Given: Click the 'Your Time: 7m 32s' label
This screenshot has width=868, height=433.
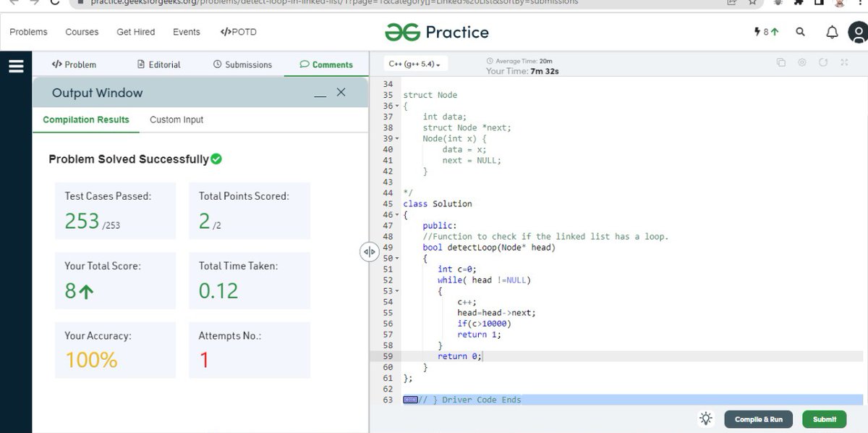Looking at the screenshot, I should 522,71.
